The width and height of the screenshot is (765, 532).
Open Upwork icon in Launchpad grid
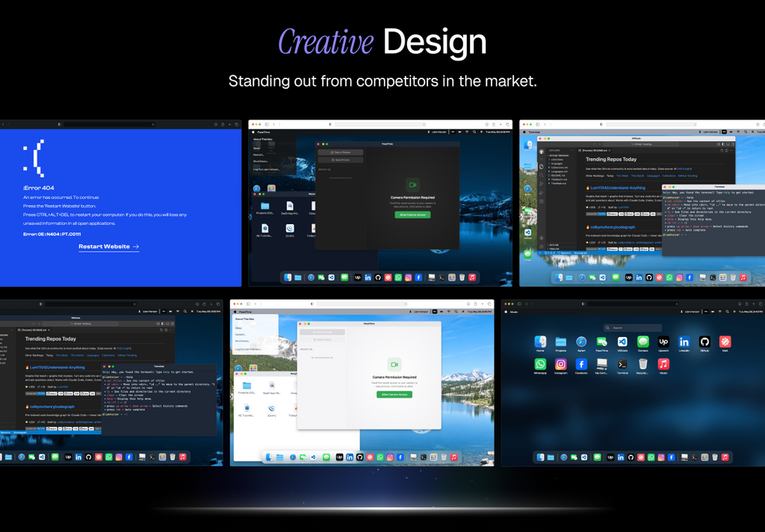pos(663,341)
